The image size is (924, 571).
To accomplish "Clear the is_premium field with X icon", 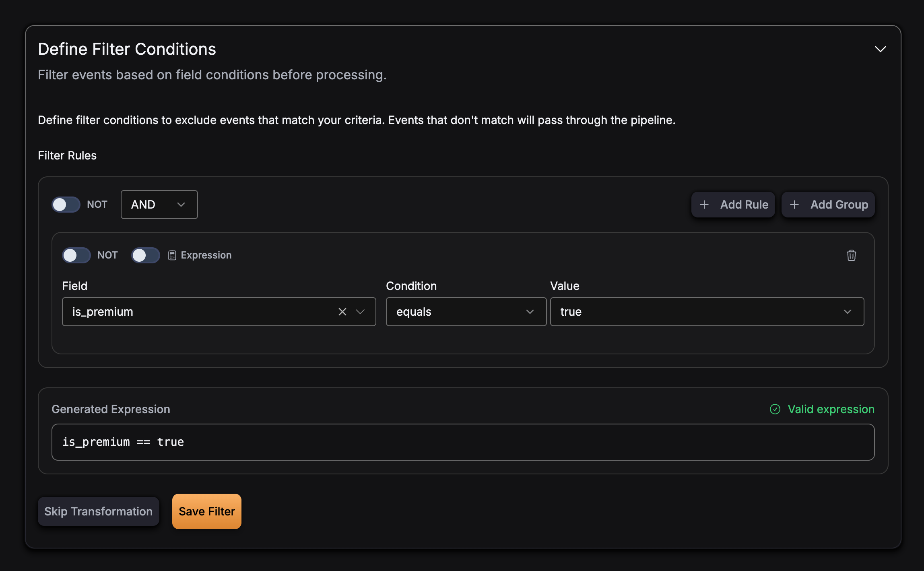I will tap(342, 312).
